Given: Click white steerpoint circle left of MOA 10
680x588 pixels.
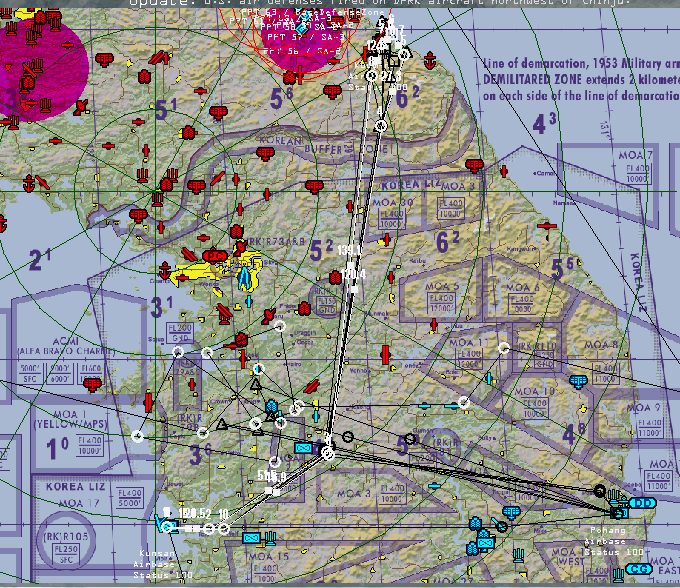Looking at the screenshot, I should [464, 403].
